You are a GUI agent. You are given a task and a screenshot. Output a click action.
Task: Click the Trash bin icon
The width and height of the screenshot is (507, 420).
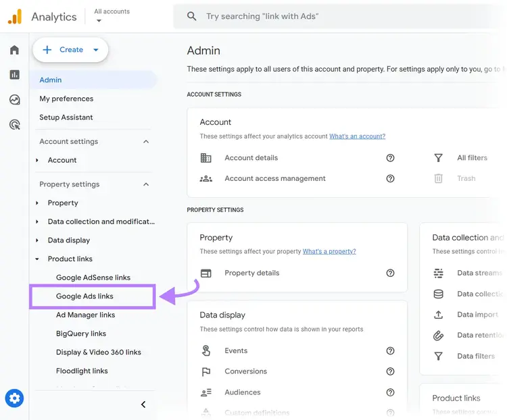coord(438,178)
